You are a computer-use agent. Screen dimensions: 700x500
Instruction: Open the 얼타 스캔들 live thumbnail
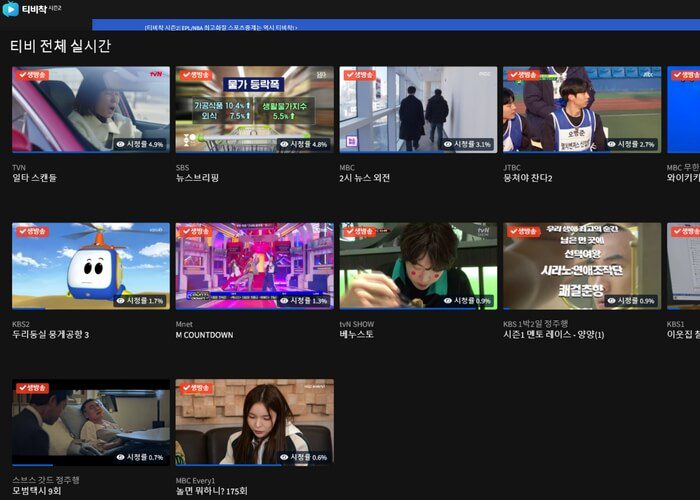90,108
